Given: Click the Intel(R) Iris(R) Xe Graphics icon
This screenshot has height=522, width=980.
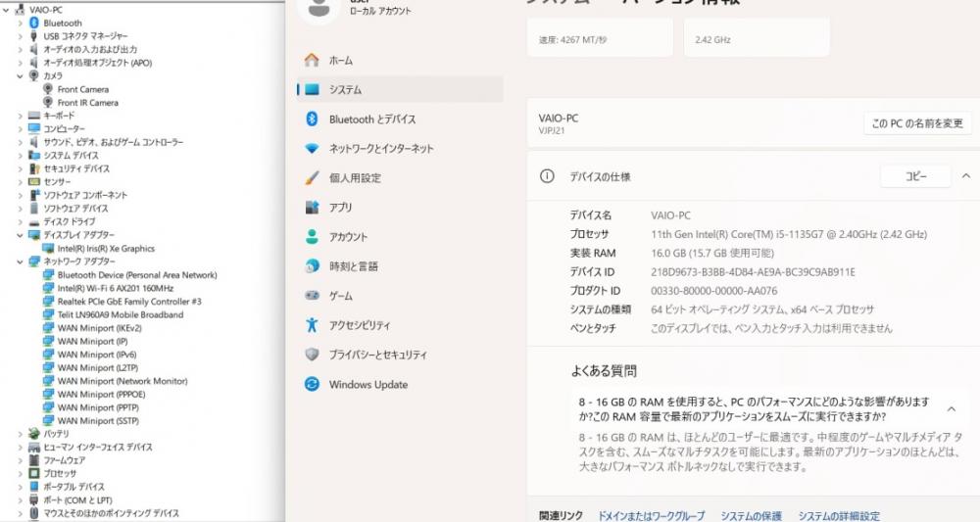Looking at the screenshot, I should point(48,249).
